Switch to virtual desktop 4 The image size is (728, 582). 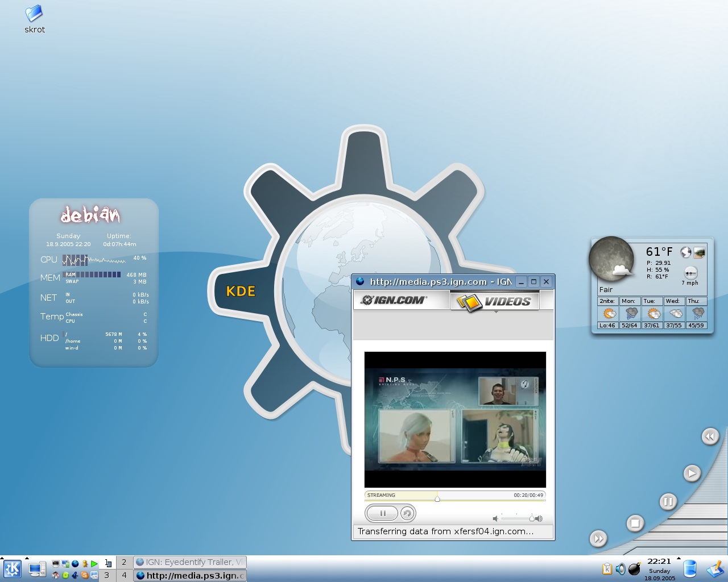tap(124, 575)
